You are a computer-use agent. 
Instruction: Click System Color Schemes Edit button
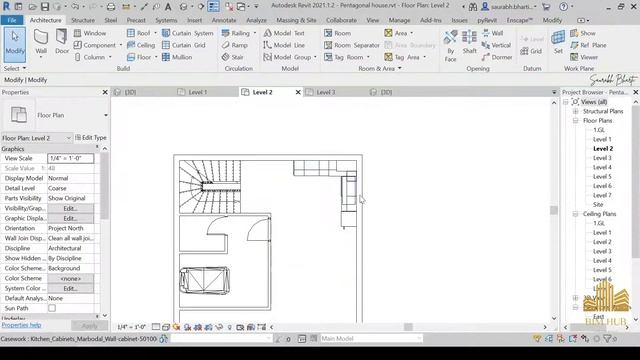pos(70,288)
